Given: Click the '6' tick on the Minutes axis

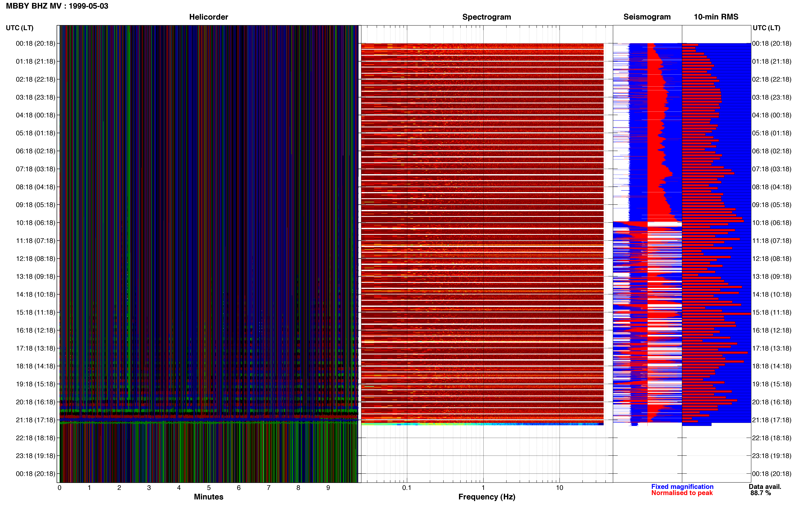Looking at the screenshot, I should 239,488.
